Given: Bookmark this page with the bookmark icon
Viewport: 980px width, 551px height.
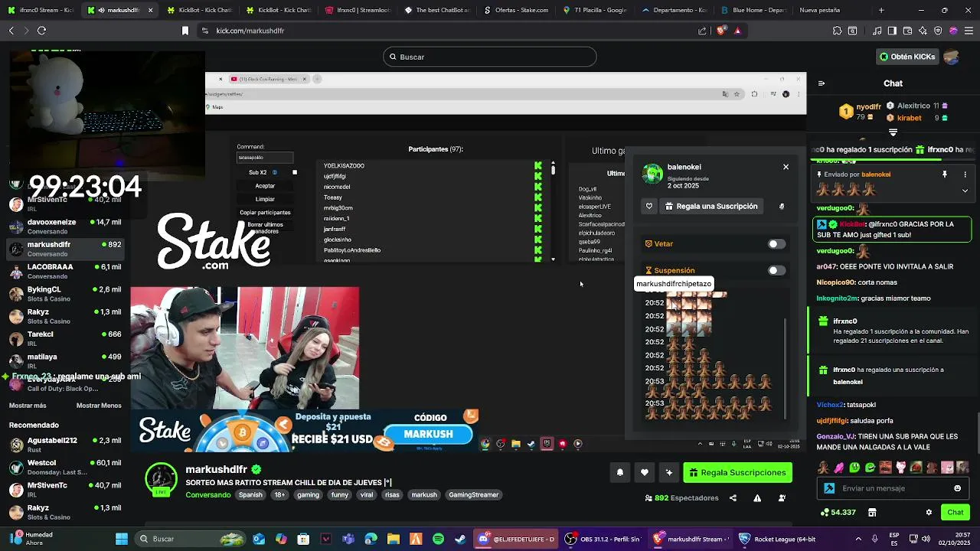Looking at the screenshot, I should point(185,31).
